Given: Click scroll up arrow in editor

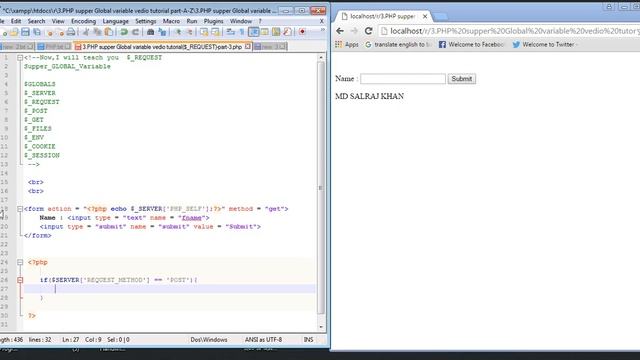Looking at the screenshot, I should pos(321,58).
